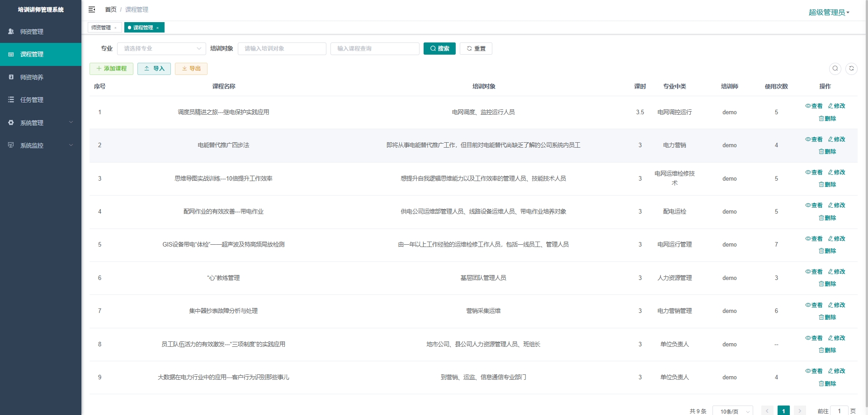Delete the "心"教练管理 course
The image size is (868, 415).
point(827,284)
